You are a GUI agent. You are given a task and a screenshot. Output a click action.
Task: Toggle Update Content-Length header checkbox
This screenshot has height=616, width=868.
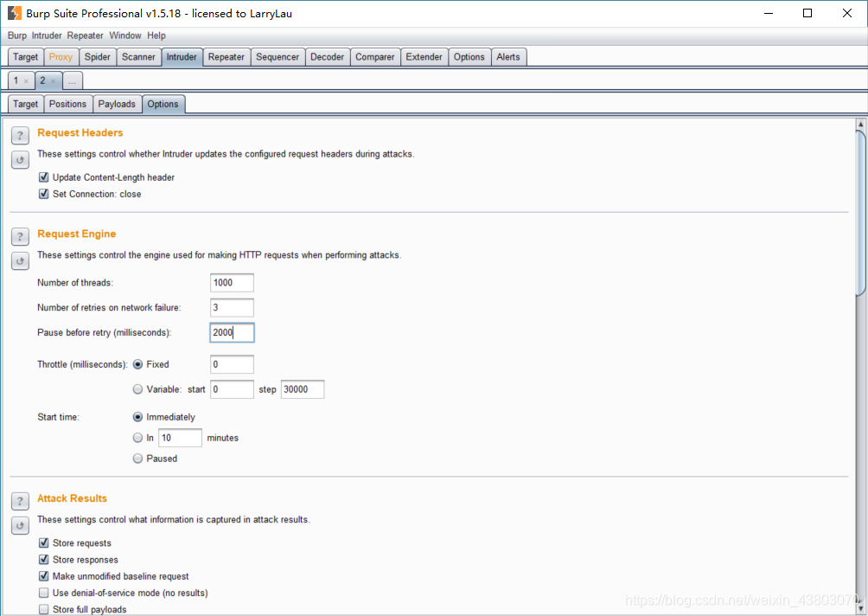coord(44,177)
